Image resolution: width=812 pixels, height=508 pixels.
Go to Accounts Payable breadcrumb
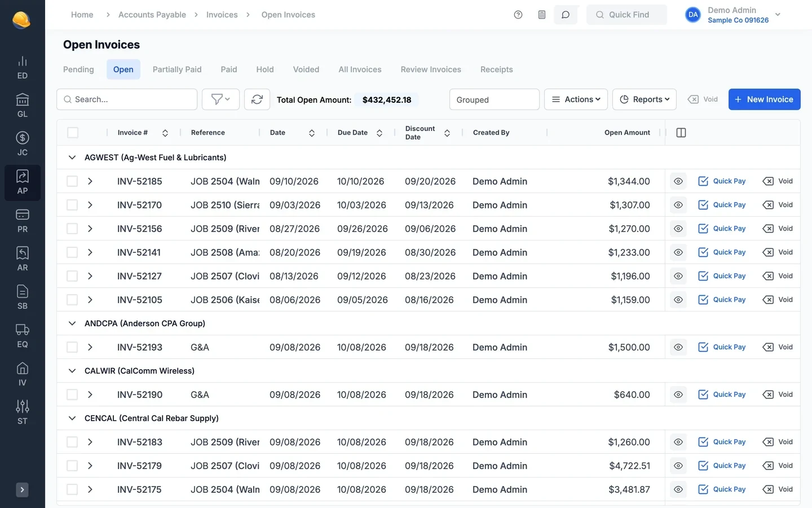point(152,15)
